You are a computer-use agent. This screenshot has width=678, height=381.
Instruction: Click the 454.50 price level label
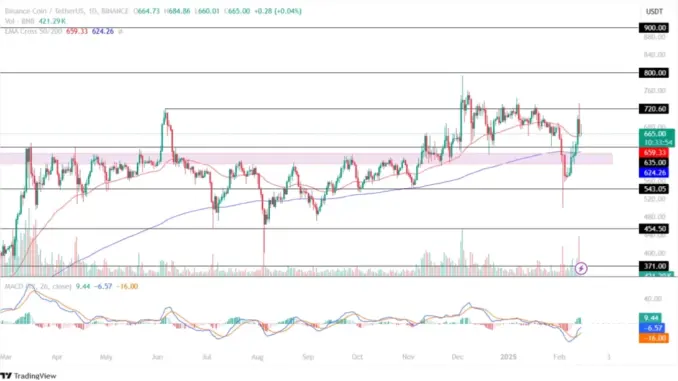coord(655,229)
